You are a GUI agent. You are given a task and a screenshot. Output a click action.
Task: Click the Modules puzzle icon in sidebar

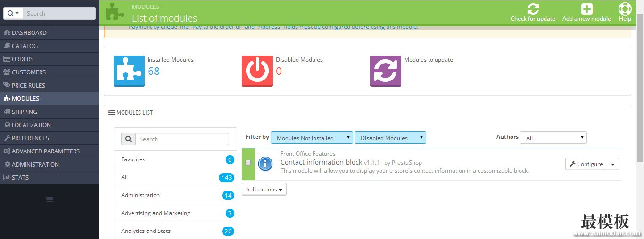[7, 99]
